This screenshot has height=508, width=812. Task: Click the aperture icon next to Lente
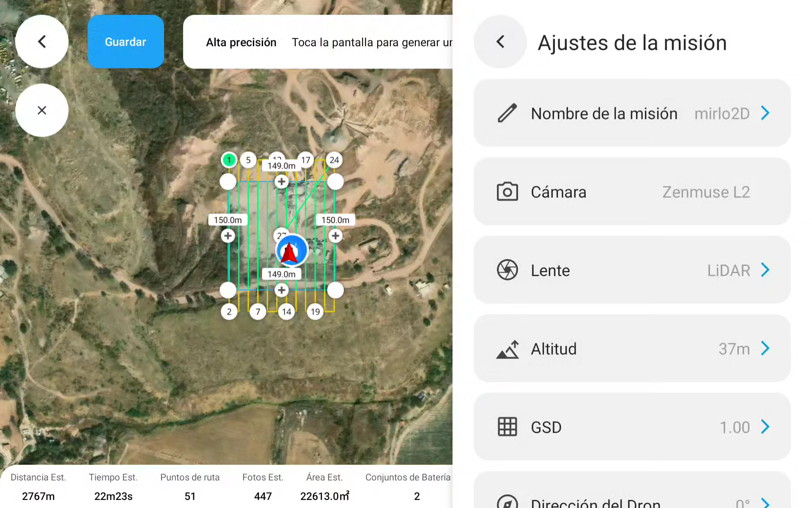(x=507, y=270)
